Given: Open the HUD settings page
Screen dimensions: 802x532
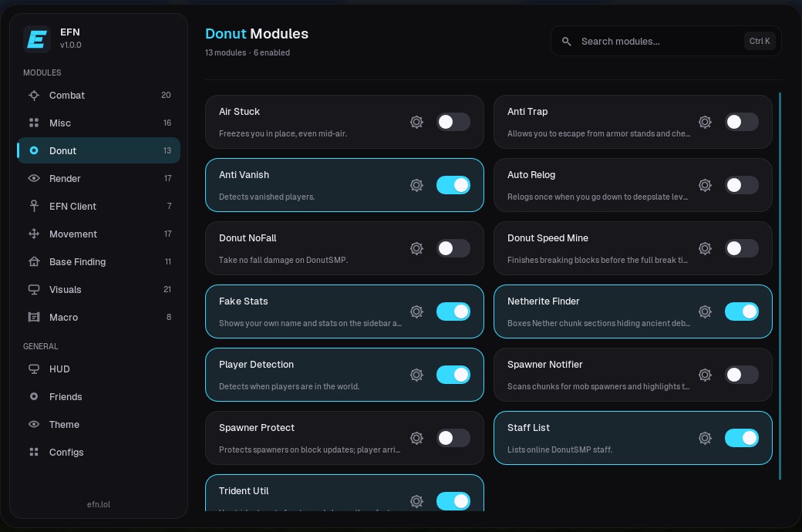Looking at the screenshot, I should (99, 369).
